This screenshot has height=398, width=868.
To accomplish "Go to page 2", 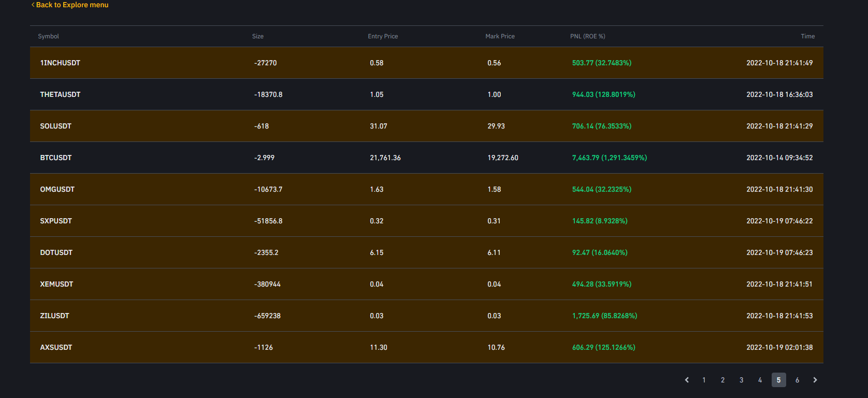I will [x=722, y=380].
